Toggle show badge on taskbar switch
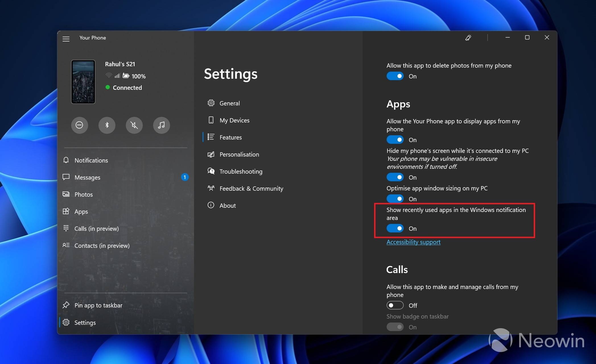596x364 pixels. click(395, 327)
